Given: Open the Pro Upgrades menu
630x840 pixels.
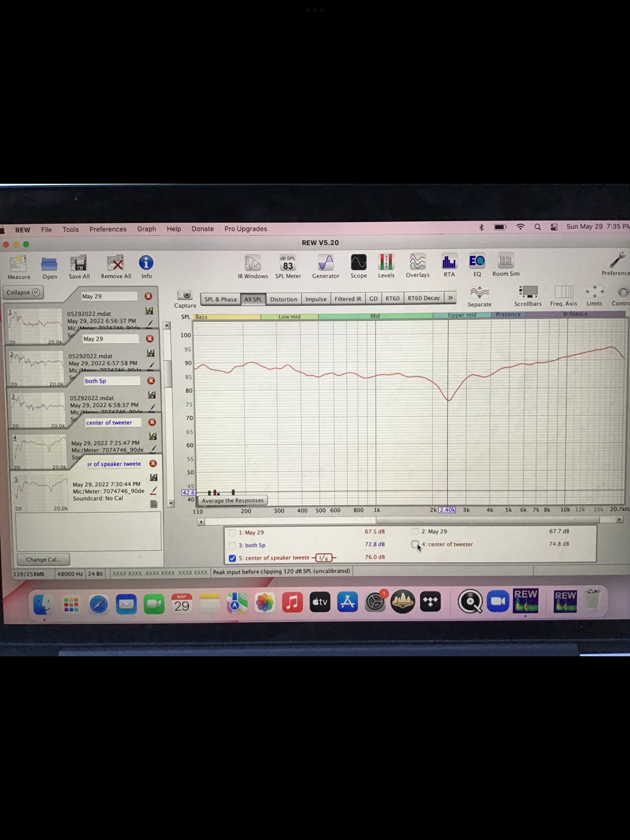Looking at the screenshot, I should point(246,229).
